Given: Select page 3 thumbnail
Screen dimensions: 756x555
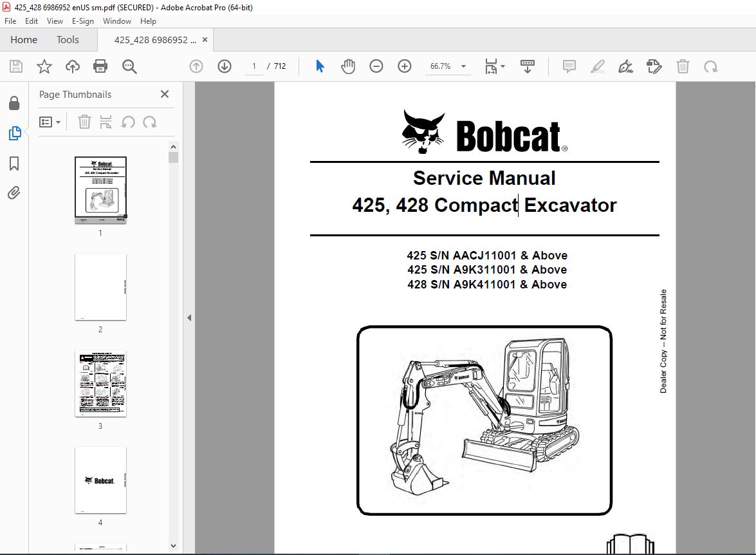Looking at the screenshot, I should point(101,383).
